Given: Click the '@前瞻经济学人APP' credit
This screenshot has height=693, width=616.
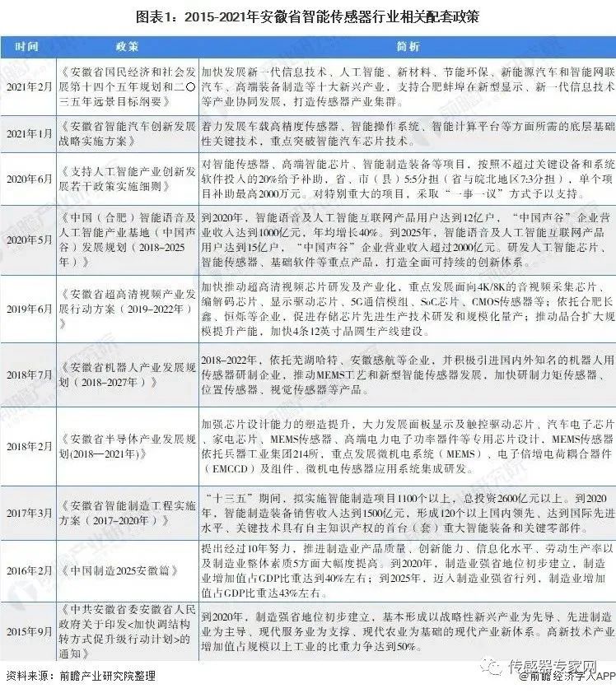Looking at the screenshot, I should (567, 677).
